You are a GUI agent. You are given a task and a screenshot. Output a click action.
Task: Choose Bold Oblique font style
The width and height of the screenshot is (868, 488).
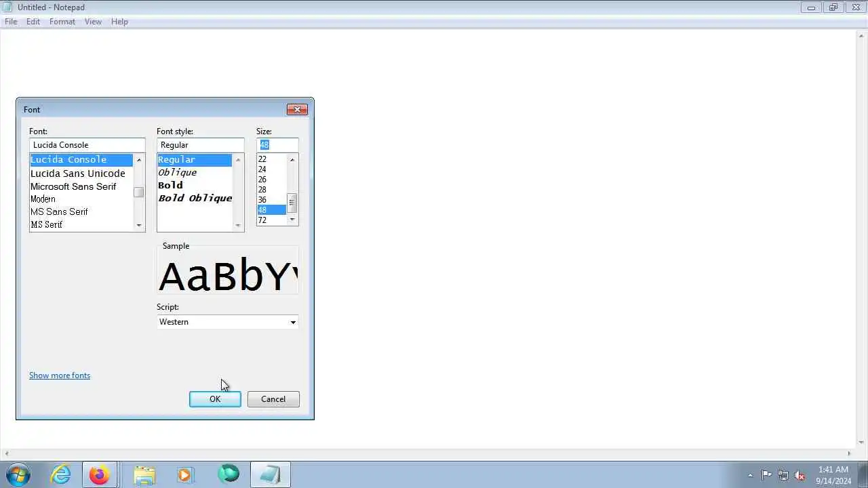pyautogui.click(x=195, y=198)
